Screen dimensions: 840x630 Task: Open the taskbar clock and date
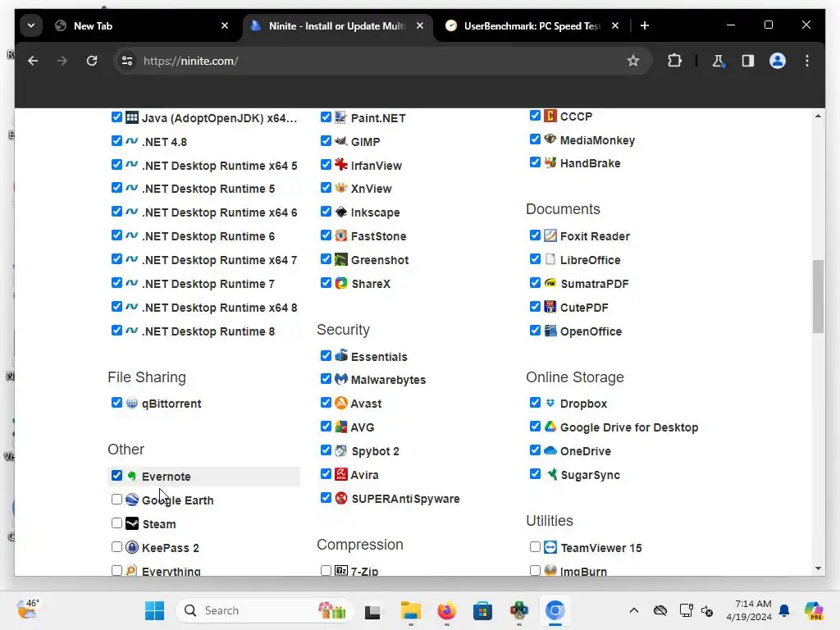(748, 610)
